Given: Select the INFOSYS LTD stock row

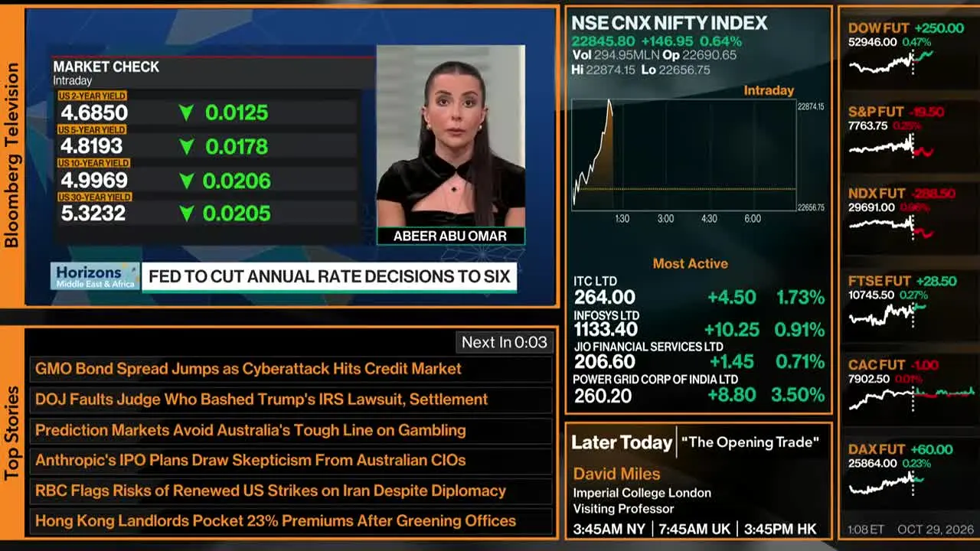Looking at the screenshot, I should tap(699, 324).
